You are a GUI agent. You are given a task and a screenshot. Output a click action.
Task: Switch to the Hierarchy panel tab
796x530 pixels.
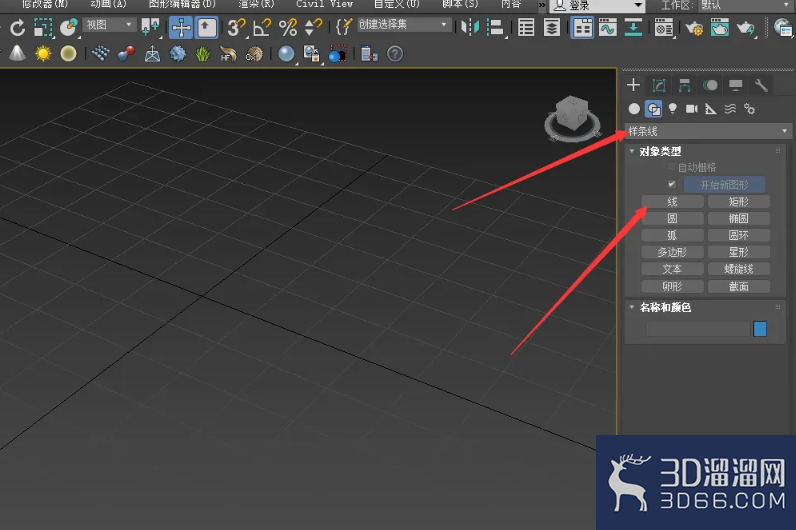(684, 85)
